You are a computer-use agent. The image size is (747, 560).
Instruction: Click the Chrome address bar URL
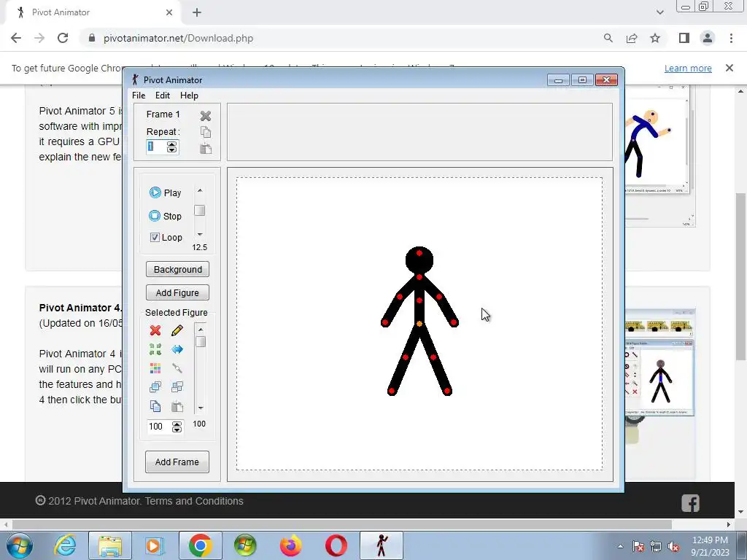click(x=178, y=38)
